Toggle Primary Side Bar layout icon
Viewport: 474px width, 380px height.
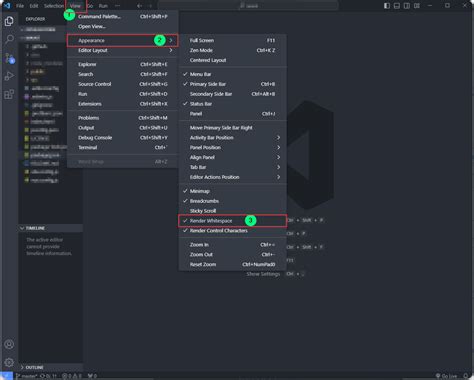point(387,6)
